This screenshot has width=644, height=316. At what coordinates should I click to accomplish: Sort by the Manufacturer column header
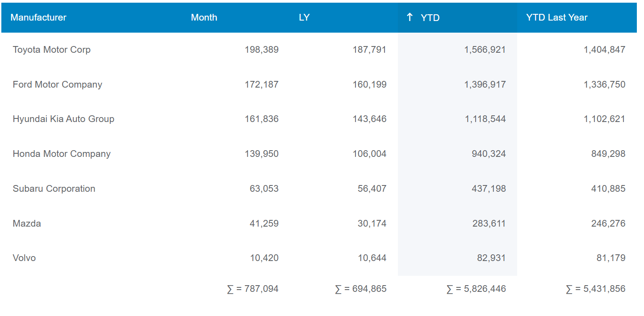(38, 17)
